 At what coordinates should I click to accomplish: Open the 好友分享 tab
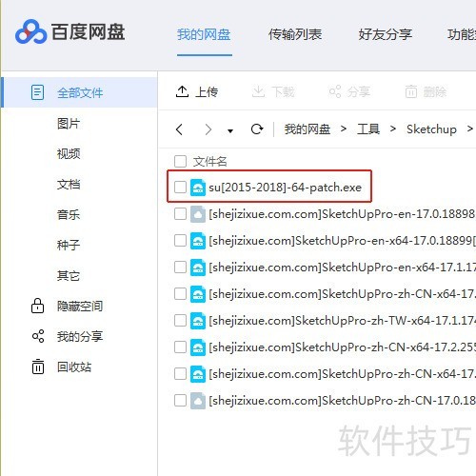click(x=386, y=34)
